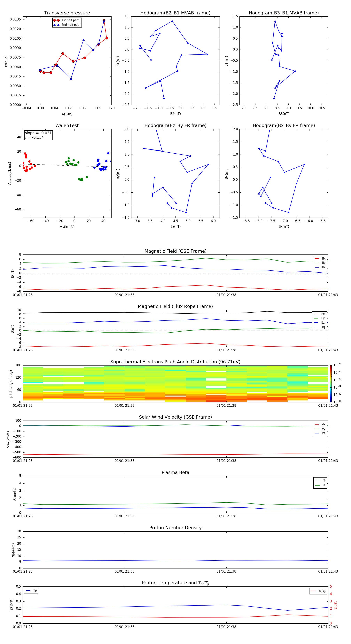
Task: Click the 'Proton Number Density' panel title
Action: (x=175, y=528)
